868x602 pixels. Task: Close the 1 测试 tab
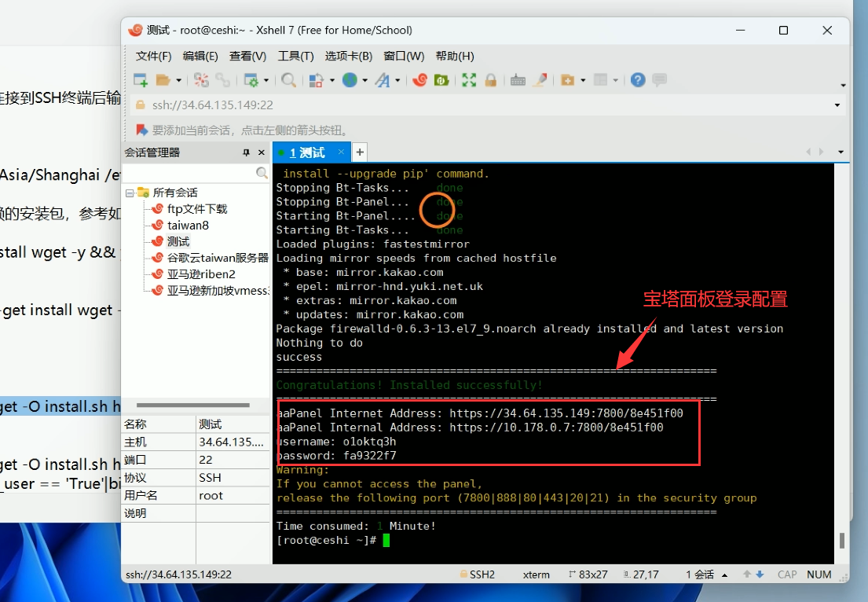tap(341, 152)
